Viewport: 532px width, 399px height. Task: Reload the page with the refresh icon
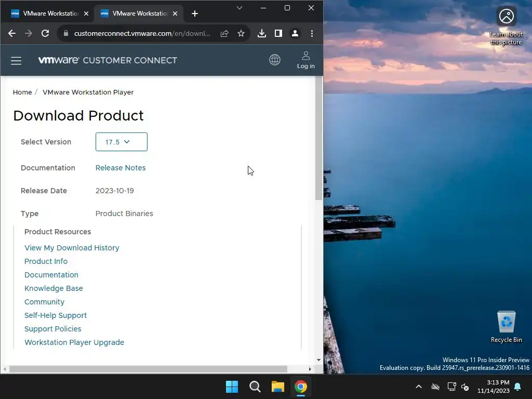45,33
